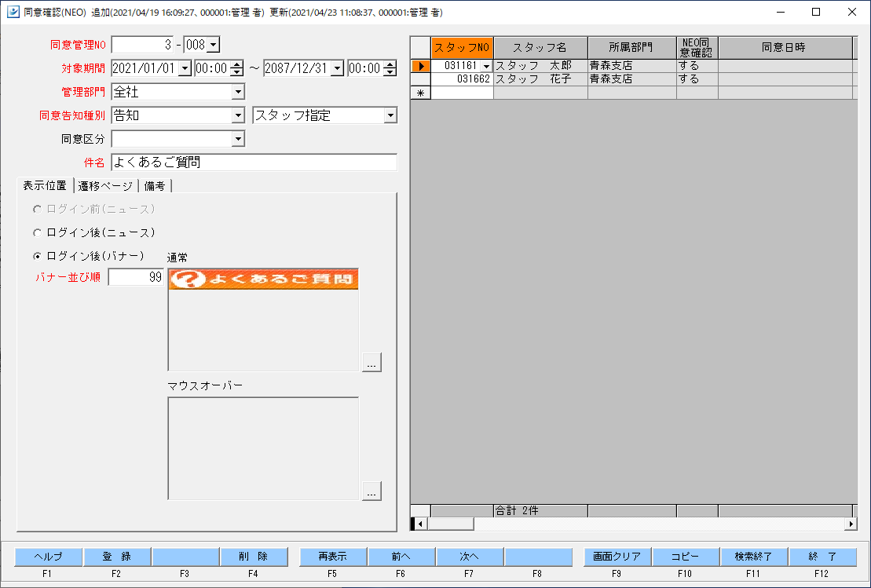The width and height of the screenshot is (871, 588).
Task: Click the browse button beside the 通常 banner image
Action: [371, 362]
